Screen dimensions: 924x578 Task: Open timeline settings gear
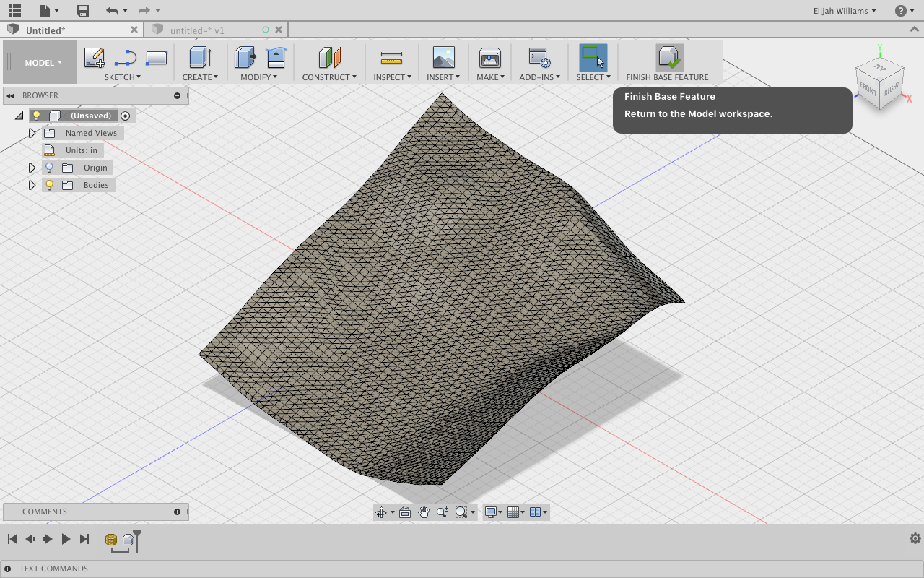coord(915,538)
